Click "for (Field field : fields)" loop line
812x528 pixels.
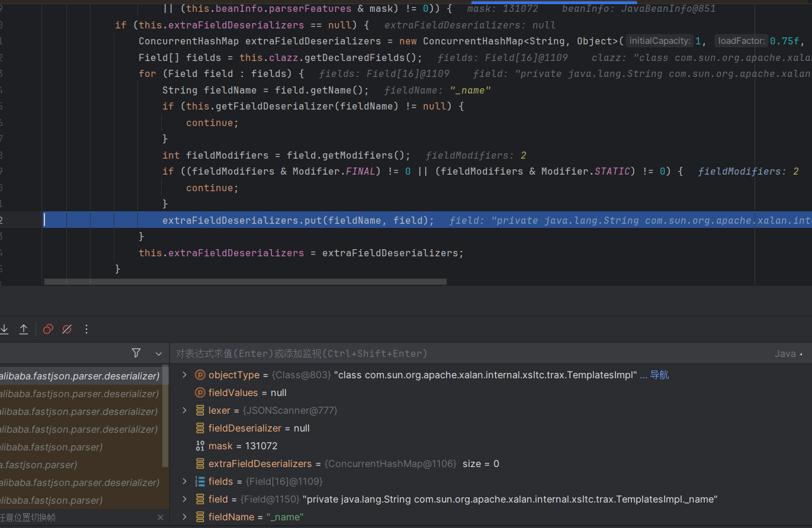tap(221, 73)
